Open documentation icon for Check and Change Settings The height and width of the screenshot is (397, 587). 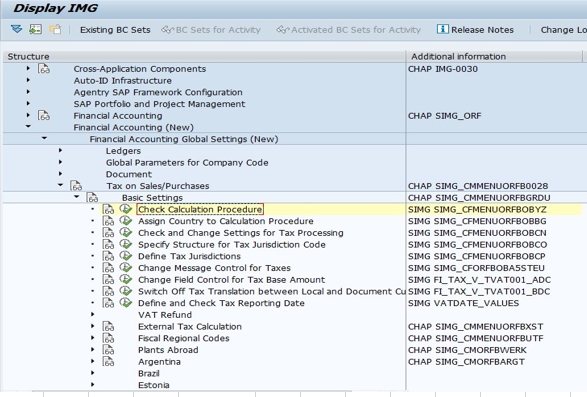click(x=109, y=233)
